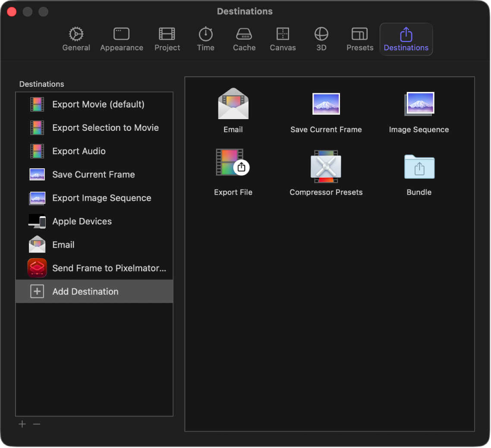This screenshot has width=491, height=448.
Task: Click the 'Apple Devices' label
Action: coord(82,221)
